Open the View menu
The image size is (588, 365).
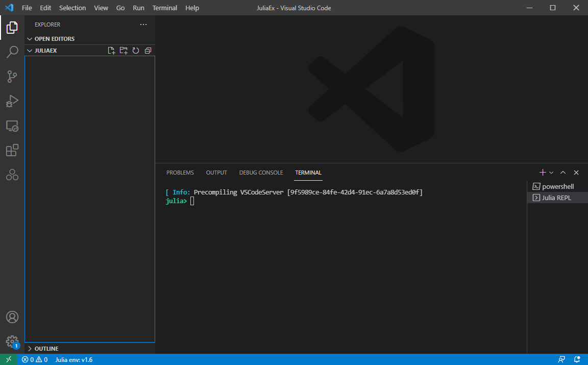click(101, 8)
